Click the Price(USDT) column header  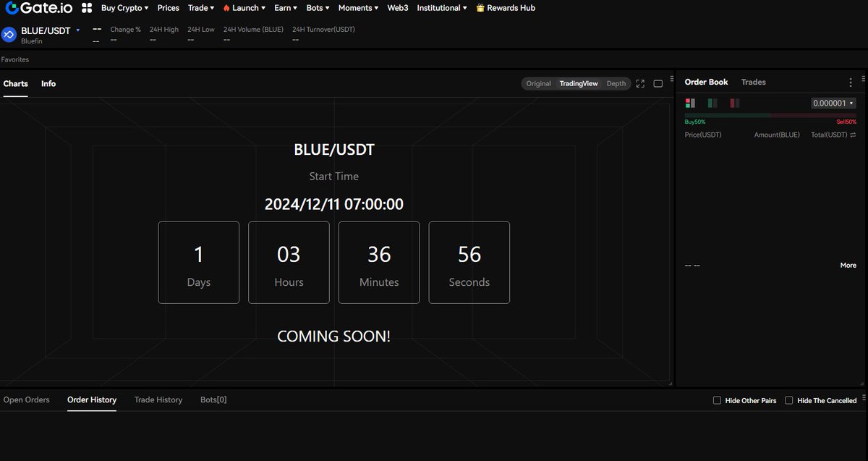coord(703,135)
